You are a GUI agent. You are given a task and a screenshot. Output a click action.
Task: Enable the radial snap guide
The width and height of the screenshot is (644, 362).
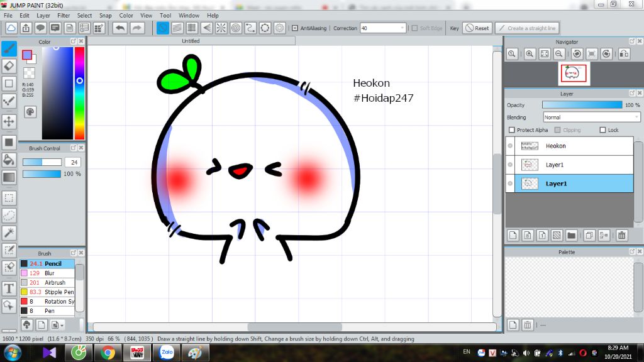[x=221, y=28]
